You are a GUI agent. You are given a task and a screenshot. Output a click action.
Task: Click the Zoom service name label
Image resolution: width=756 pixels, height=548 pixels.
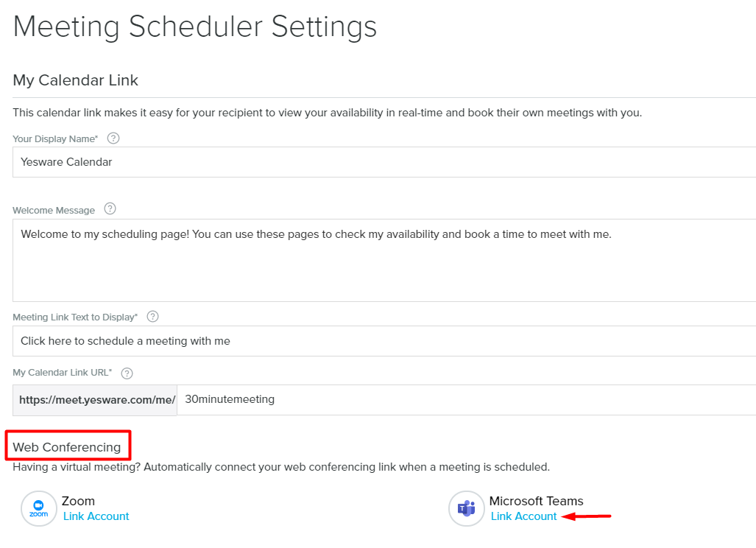[78, 501]
